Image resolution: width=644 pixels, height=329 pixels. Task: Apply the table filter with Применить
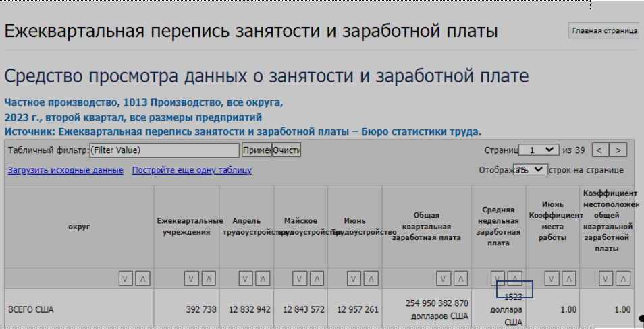click(x=257, y=150)
